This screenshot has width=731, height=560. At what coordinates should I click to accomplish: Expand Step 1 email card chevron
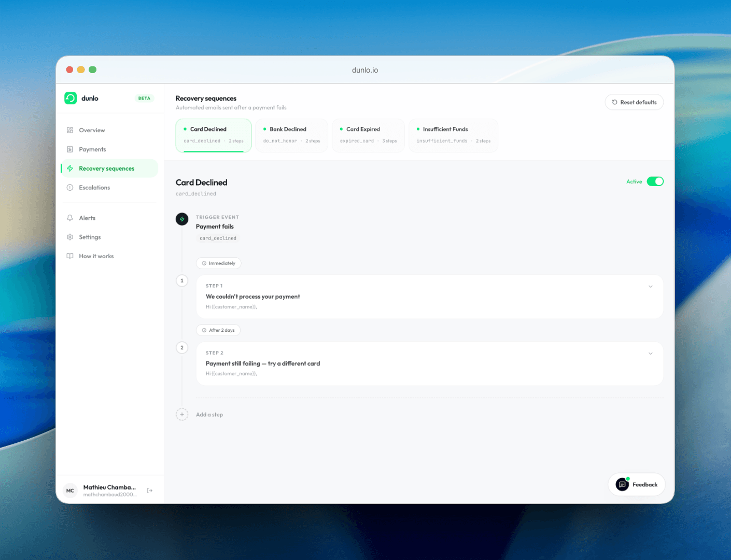tap(651, 287)
